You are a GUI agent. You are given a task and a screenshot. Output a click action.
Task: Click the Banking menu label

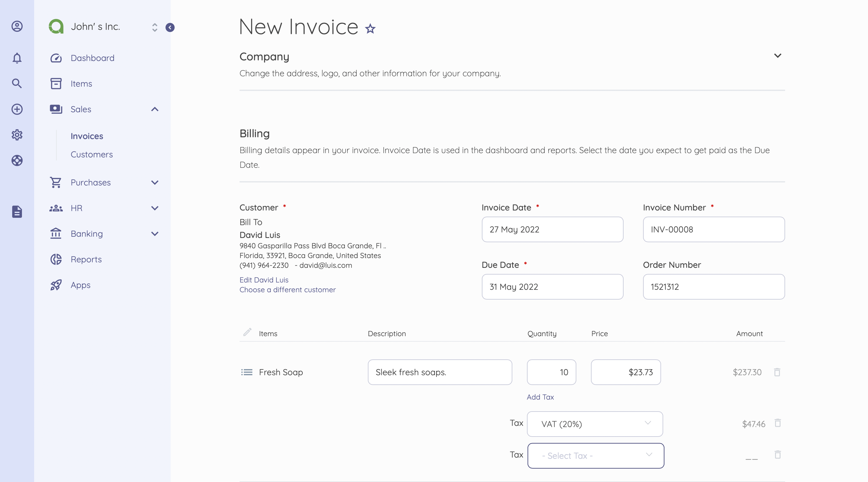coord(87,234)
